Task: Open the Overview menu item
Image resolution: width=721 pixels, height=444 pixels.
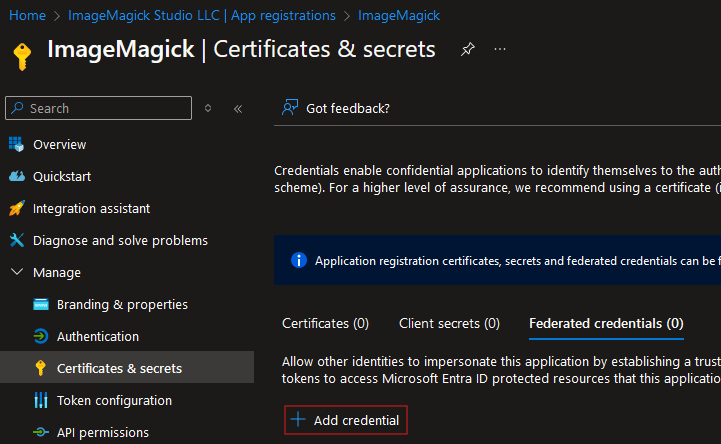Action: coord(59,144)
